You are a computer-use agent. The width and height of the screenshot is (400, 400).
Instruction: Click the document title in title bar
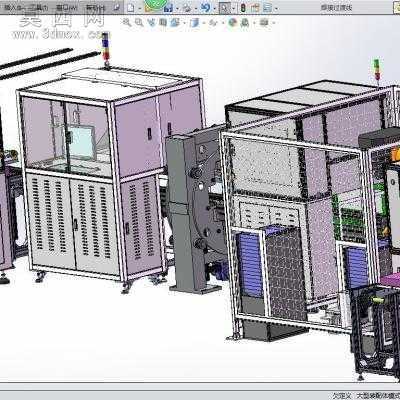coord(336,8)
